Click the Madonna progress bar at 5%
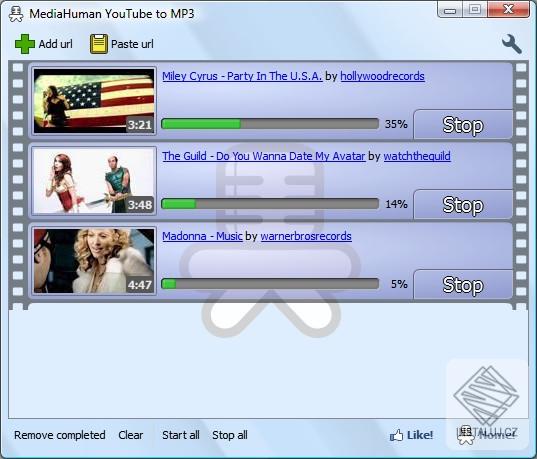 270,284
